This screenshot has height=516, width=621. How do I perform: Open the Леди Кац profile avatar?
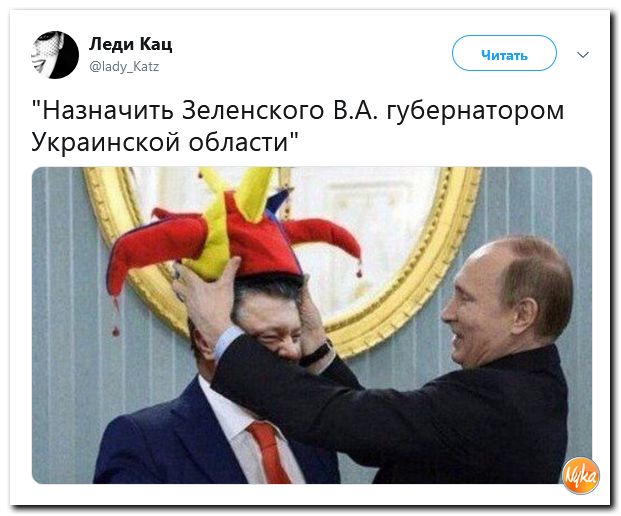(x=55, y=55)
